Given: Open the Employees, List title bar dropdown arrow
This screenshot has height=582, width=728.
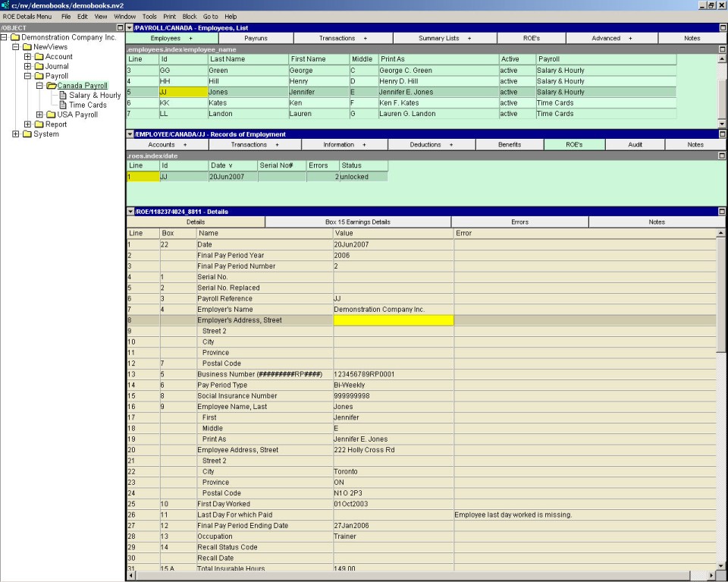Looking at the screenshot, I should tap(130, 28).
